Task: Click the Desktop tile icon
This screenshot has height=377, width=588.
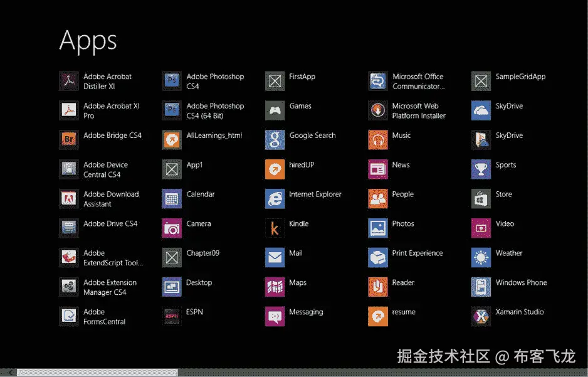Action: (x=172, y=287)
